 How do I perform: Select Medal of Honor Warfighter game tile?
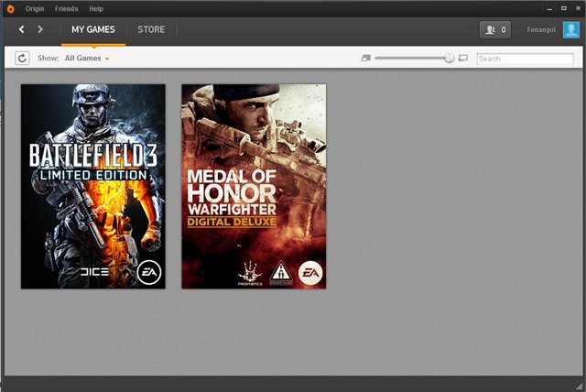tap(254, 186)
